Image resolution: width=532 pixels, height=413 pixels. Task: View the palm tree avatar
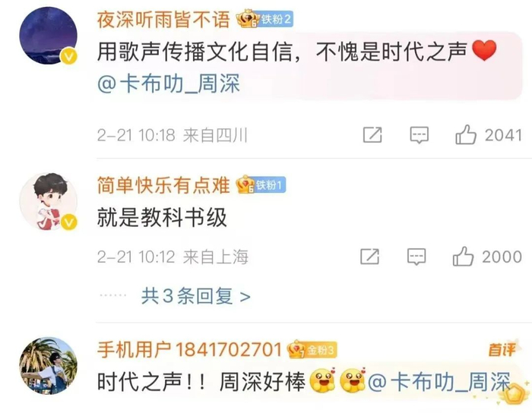48,366
